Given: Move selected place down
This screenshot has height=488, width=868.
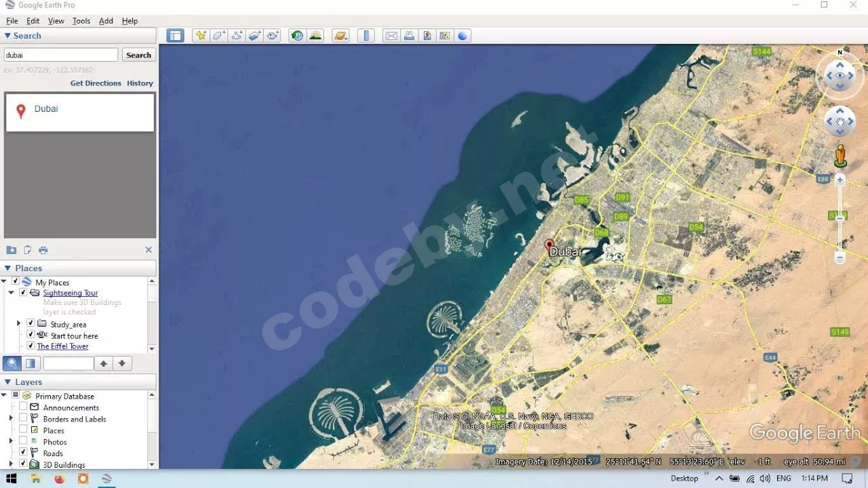Looking at the screenshot, I should pos(122,363).
